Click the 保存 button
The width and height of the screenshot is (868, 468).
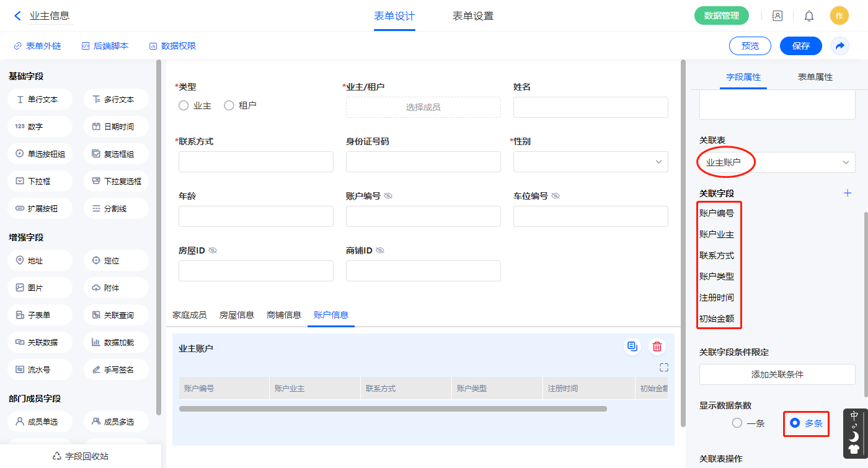click(800, 46)
